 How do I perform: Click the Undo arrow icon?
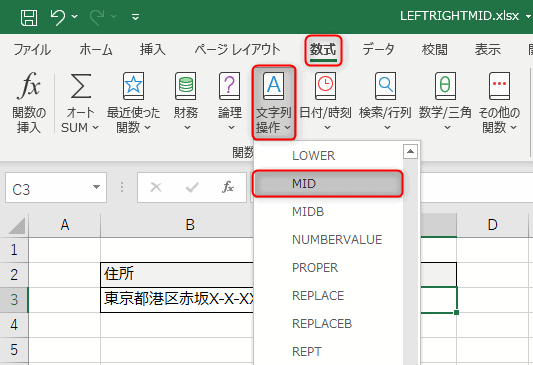tap(58, 17)
